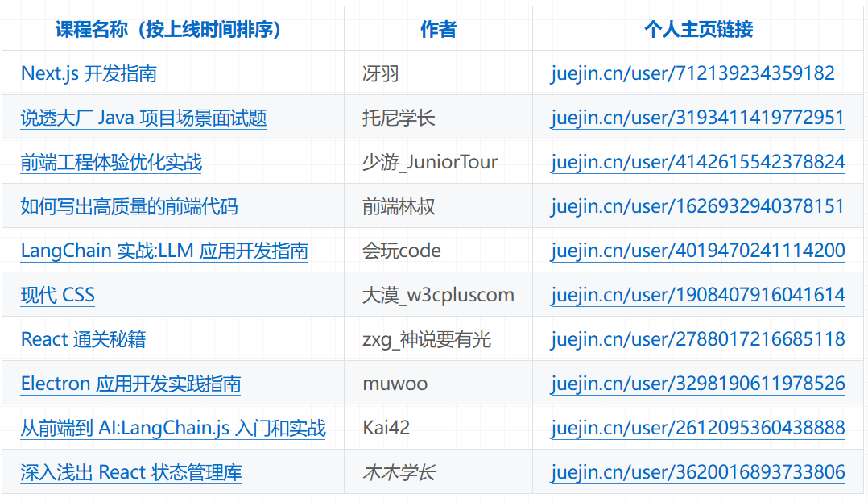Visit profile juejin.cn/user/1908407916041614
868x502 pixels.
click(697, 296)
